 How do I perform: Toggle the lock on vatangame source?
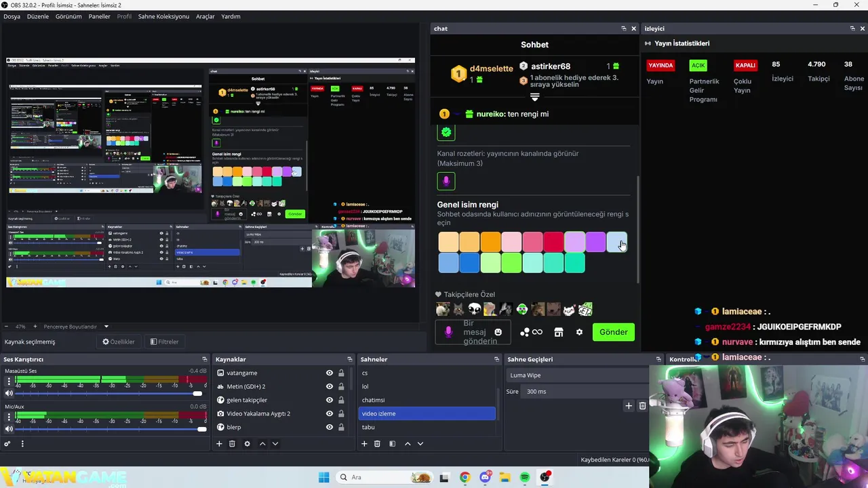coord(341,373)
